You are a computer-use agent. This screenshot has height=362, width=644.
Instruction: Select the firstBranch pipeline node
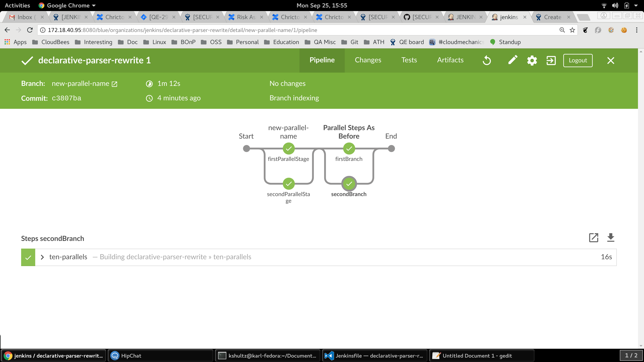[349, 149]
